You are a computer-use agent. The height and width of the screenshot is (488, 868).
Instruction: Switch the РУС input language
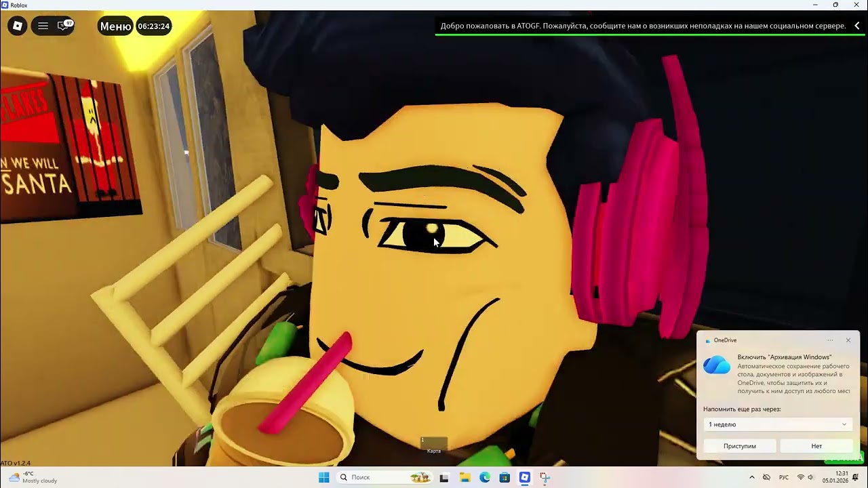[x=784, y=477]
